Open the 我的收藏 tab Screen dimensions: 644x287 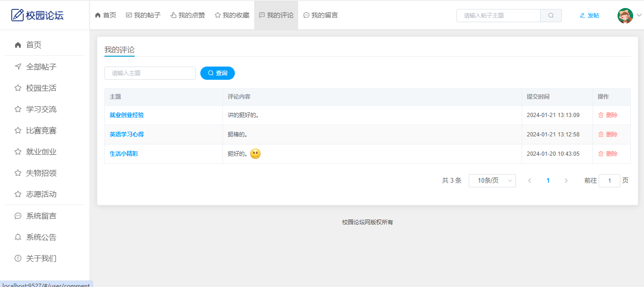[232, 15]
